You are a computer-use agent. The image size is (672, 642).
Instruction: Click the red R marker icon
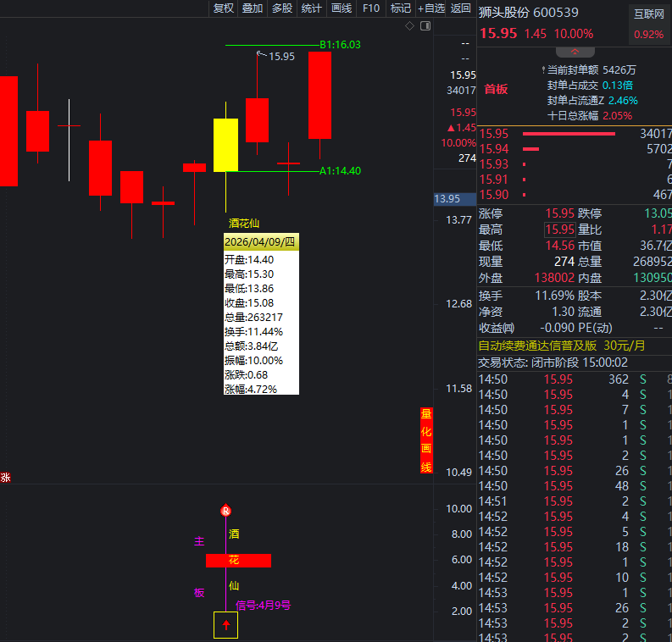point(226,511)
